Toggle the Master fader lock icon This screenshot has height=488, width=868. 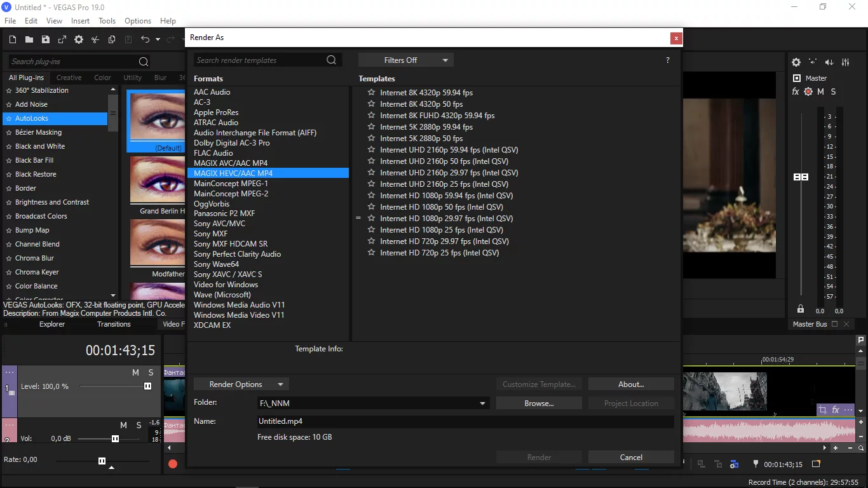(801, 309)
